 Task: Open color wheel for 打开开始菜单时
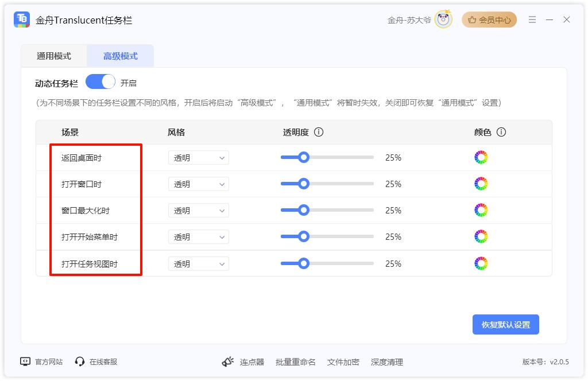coord(481,236)
